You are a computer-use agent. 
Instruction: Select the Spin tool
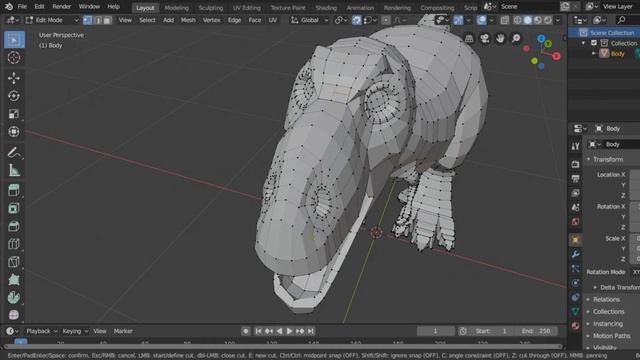coord(14,298)
